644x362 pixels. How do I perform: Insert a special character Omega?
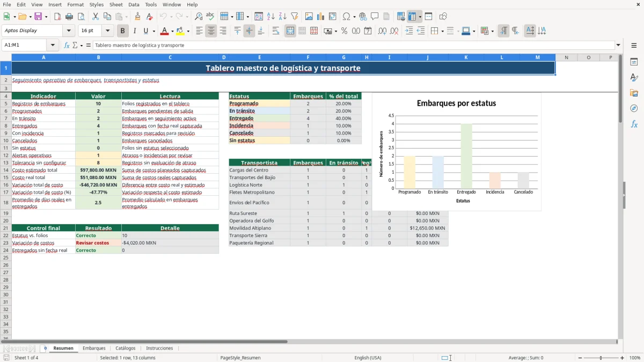(x=346, y=17)
